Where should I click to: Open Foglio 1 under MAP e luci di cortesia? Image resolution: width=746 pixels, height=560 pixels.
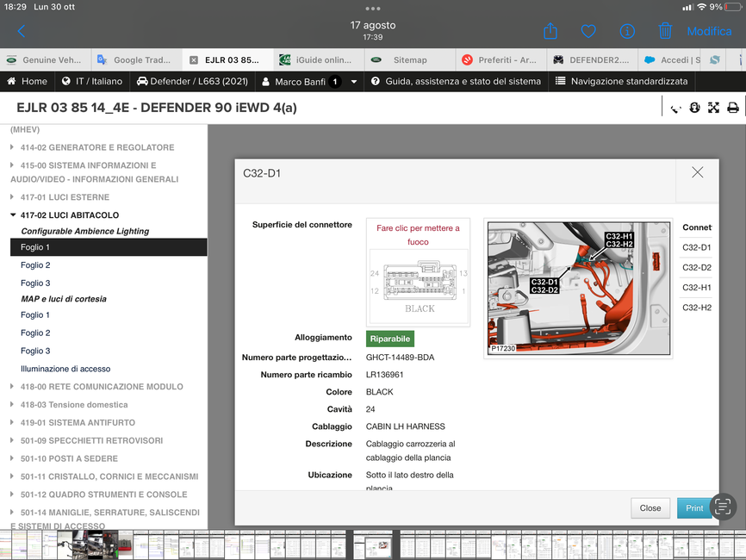[x=35, y=315]
